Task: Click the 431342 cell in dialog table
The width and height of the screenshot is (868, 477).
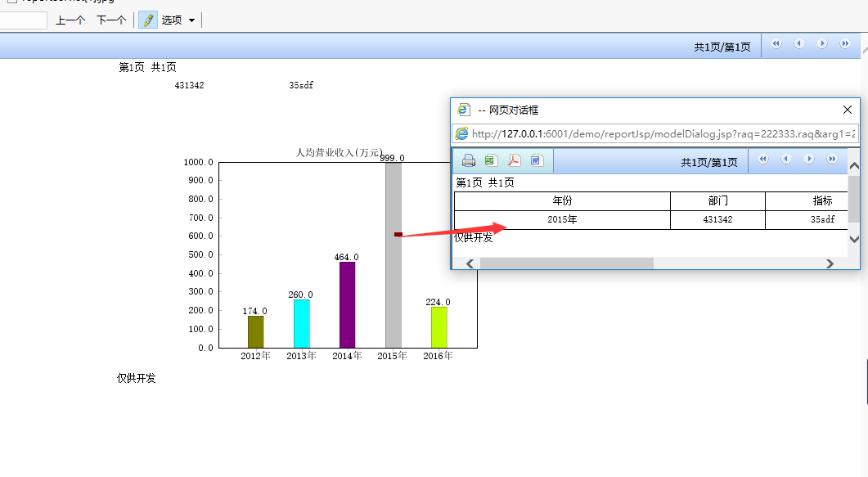Action: tap(718, 220)
